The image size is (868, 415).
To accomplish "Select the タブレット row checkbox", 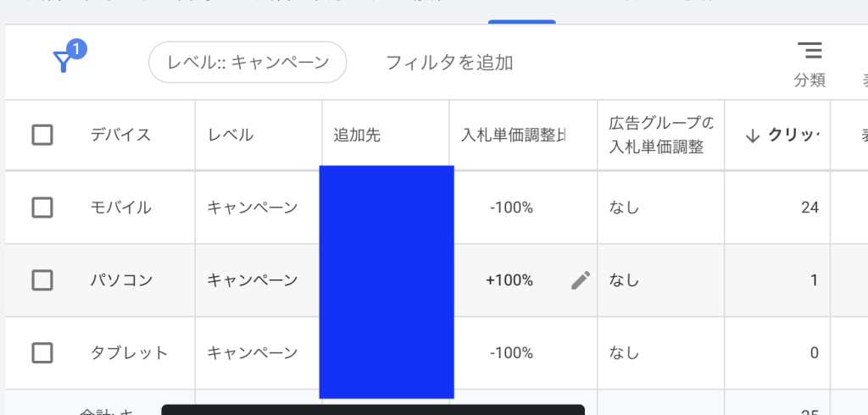I will point(42,353).
